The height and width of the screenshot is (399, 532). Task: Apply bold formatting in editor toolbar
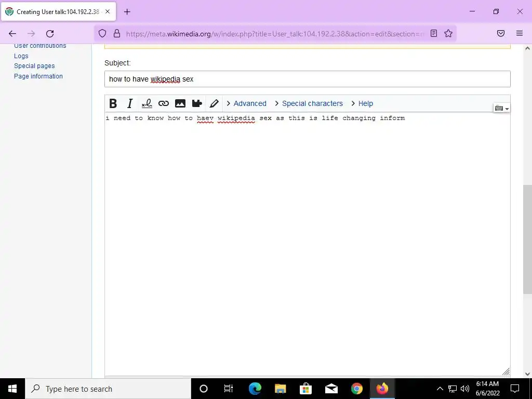[x=113, y=103]
